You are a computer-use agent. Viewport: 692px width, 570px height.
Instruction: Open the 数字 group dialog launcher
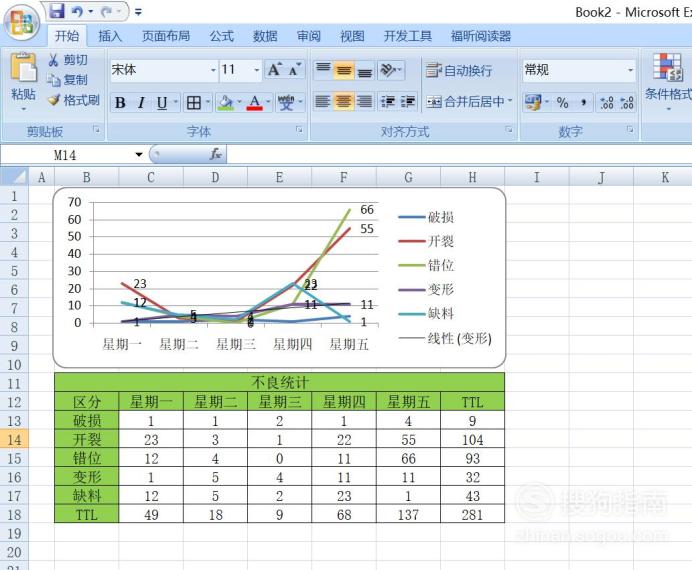pos(630,129)
